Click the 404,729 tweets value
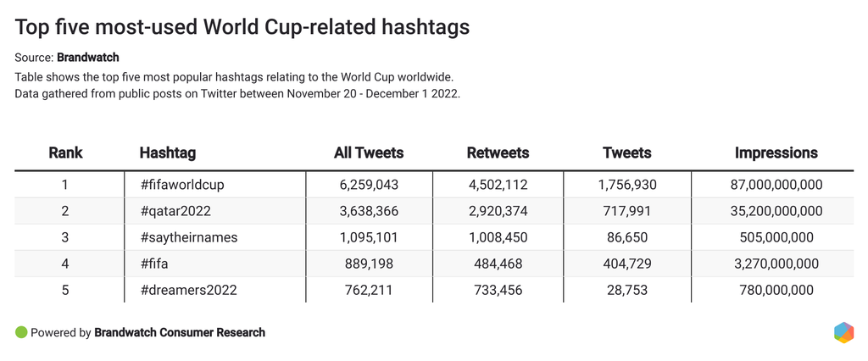868x361 pixels. coord(626,264)
